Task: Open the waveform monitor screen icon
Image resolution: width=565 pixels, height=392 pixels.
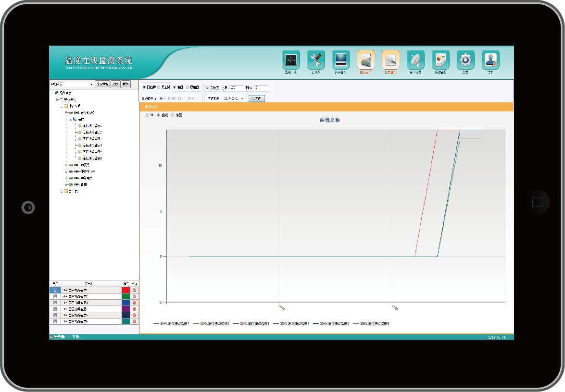Action: [291, 60]
